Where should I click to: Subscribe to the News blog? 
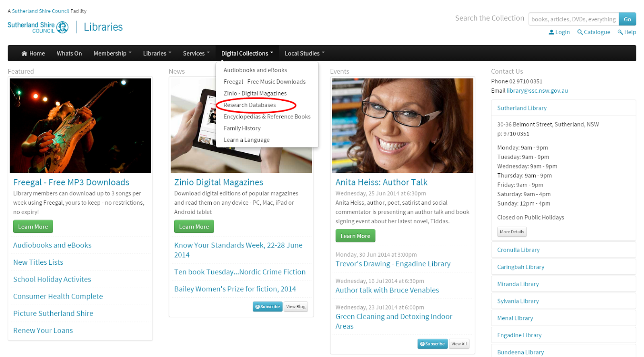coord(268,307)
